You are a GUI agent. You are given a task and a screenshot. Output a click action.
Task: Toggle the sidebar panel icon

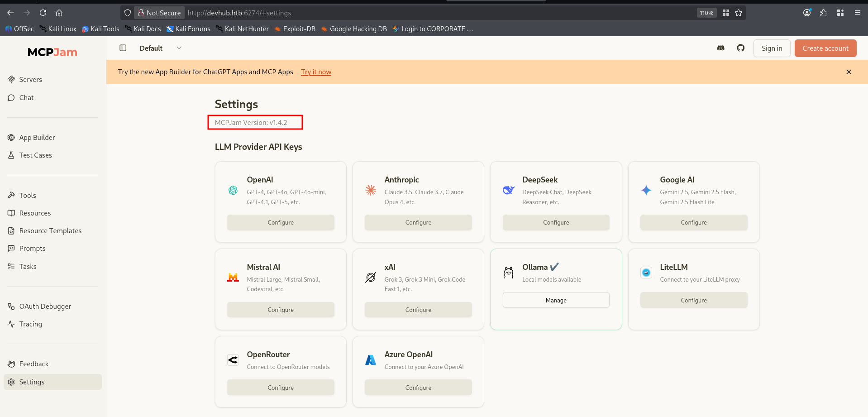coord(123,48)
